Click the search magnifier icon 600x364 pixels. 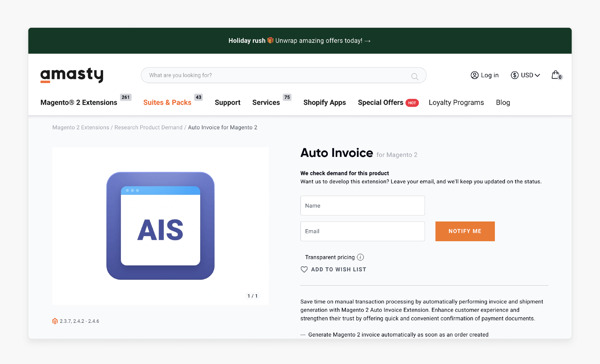(415, 76)
